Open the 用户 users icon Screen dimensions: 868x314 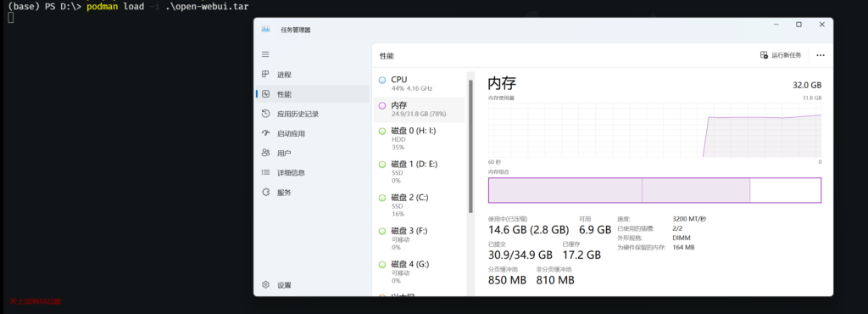click(265, 153)
